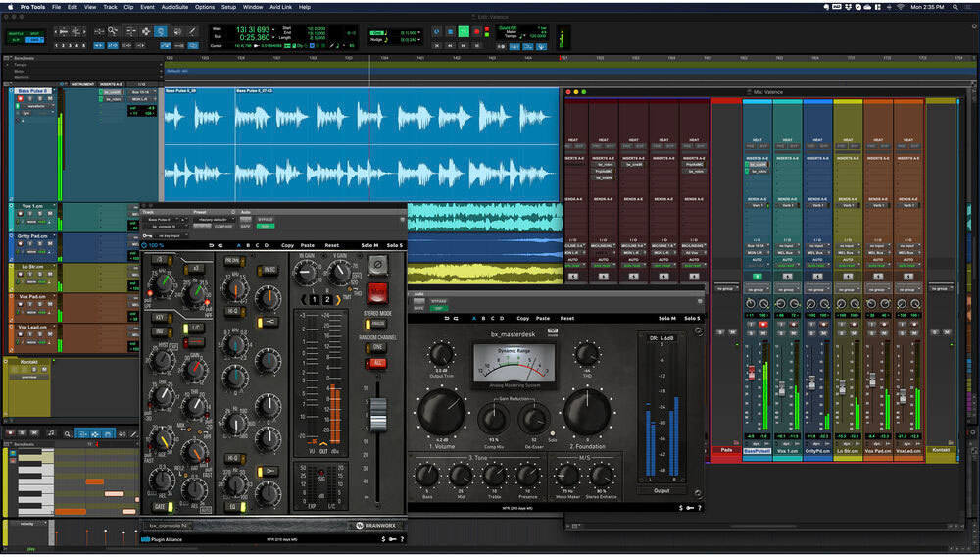The height and width of the screenshot is (557, 980).
Task: Enable the ALL random channel button
Action: point(377,363)
